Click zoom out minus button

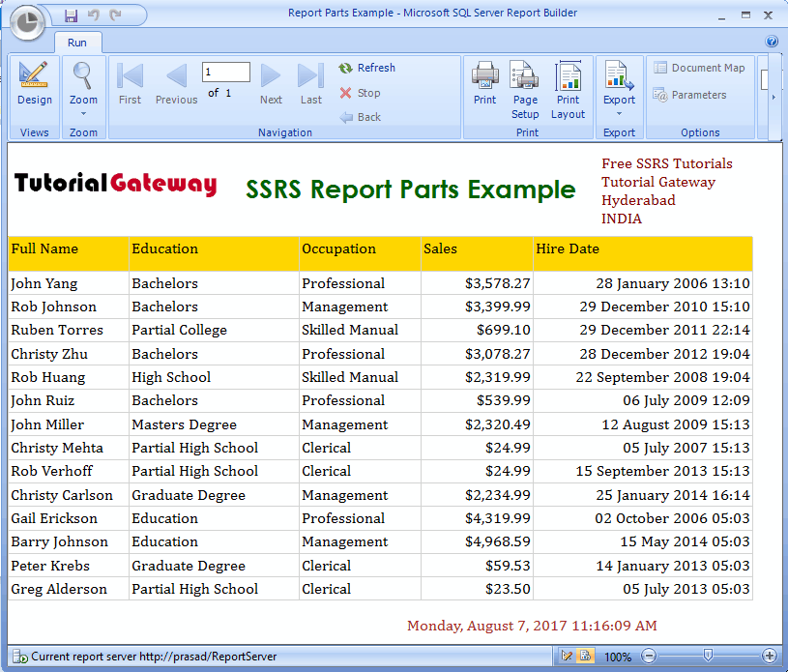(649, 656)
